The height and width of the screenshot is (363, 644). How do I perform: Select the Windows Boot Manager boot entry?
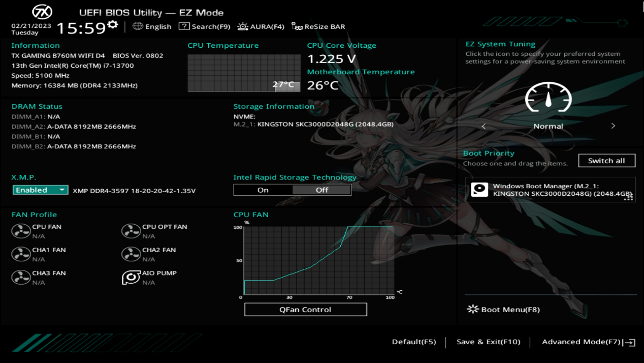coord(550,190)
